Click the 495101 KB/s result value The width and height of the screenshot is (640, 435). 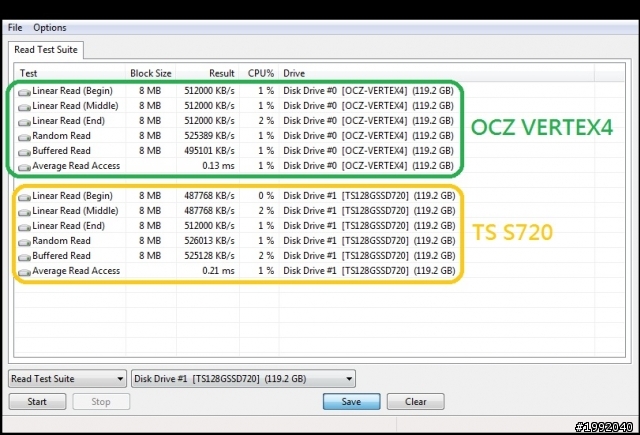coord(209,151)
